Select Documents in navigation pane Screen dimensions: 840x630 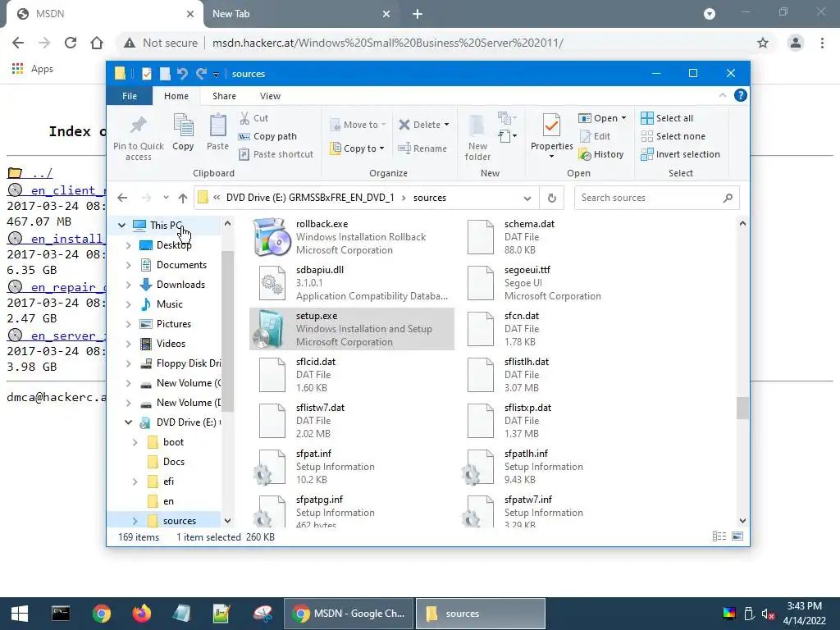pyautogui.click(x=181, y=265)
